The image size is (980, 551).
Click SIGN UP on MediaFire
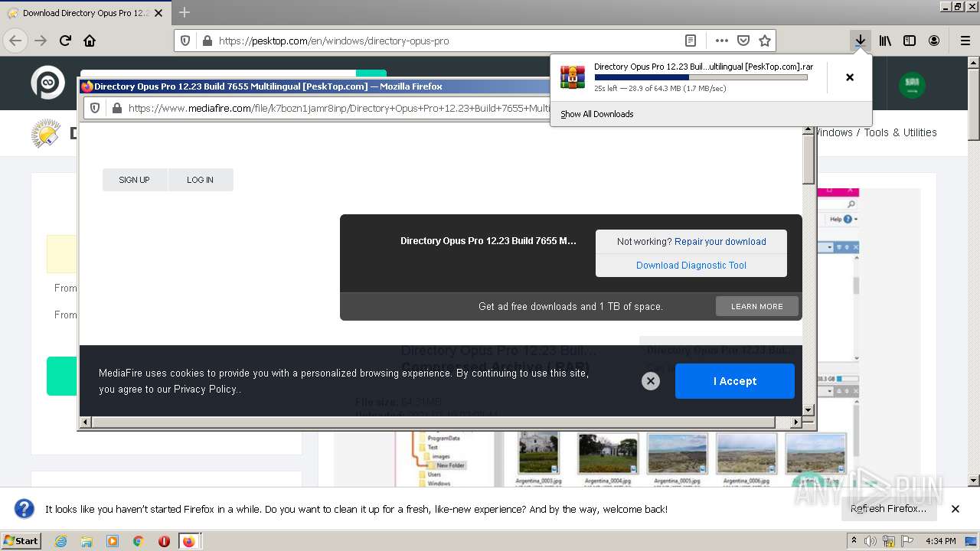point(134,180)
